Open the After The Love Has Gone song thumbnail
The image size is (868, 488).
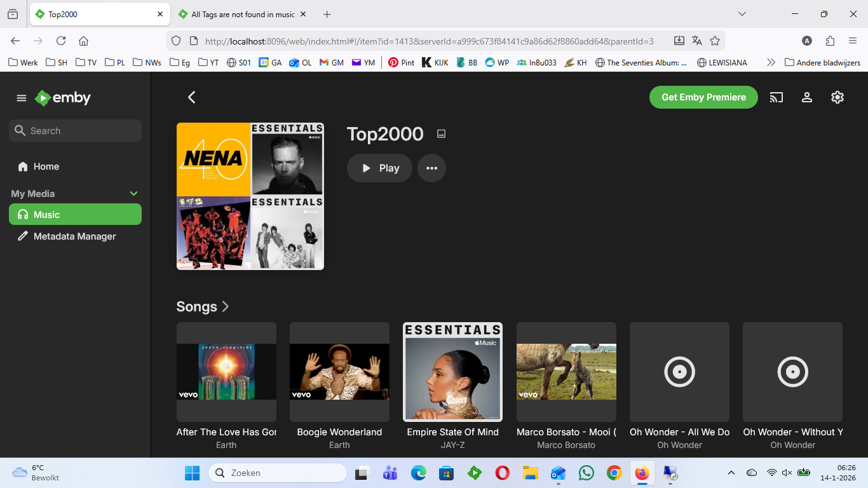226,372
